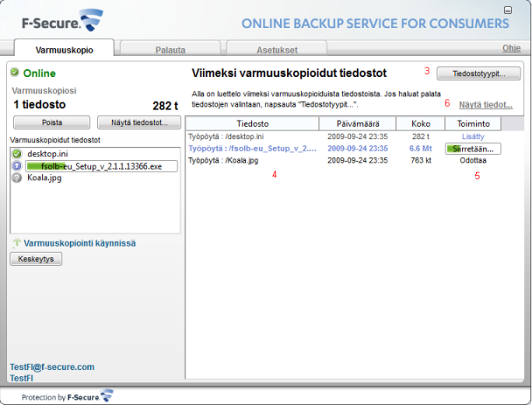
Task: Switch to the Varmuuskopio tab
Action: [x=64, y=50]
